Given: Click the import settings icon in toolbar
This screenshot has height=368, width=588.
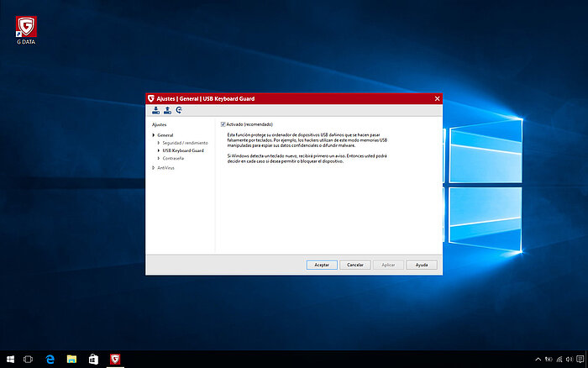Looking at the screenshot, I should (155, 110).
